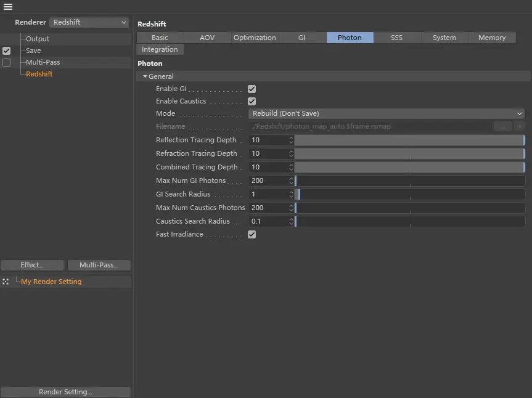
Task: Click the Effect... button
Action: tap(32, 265)
